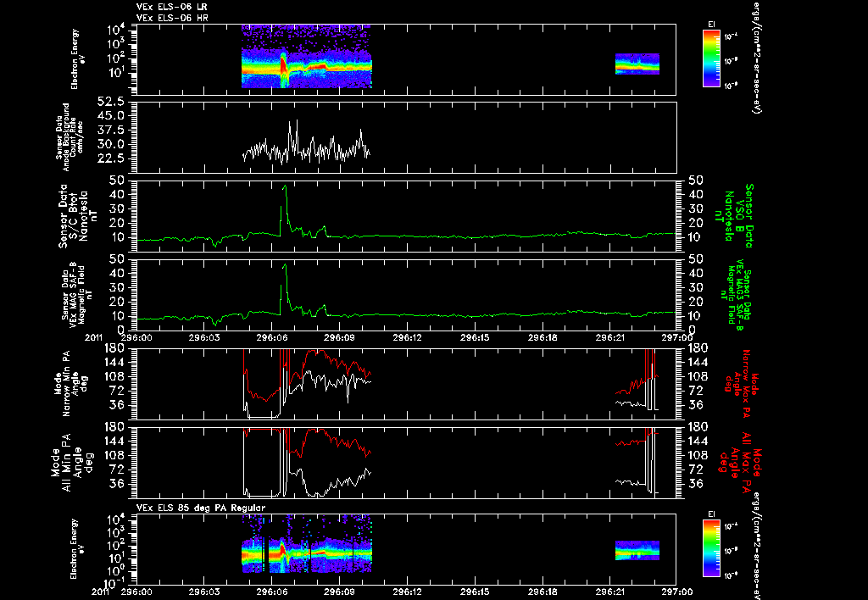Viewport: 868px width, 600px height.
Task: Click the rainbow color bar beside the 85 deg PA spectrogram
Action: pyautogui.click(x=711, y=548)
